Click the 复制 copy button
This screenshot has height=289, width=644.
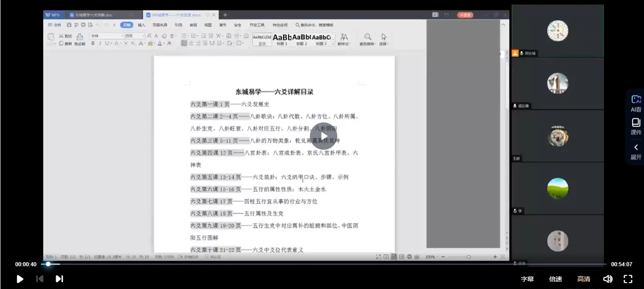point(65,44)
